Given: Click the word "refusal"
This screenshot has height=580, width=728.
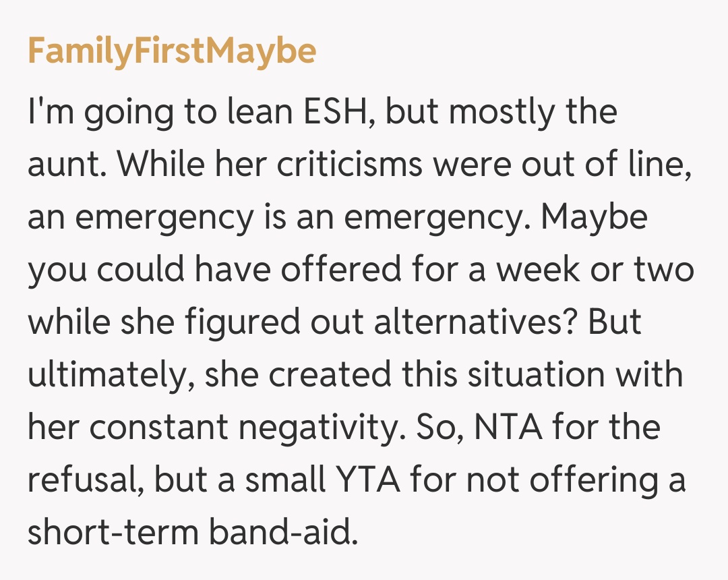Looking at the screenshot, I should [x=82, y=480].
